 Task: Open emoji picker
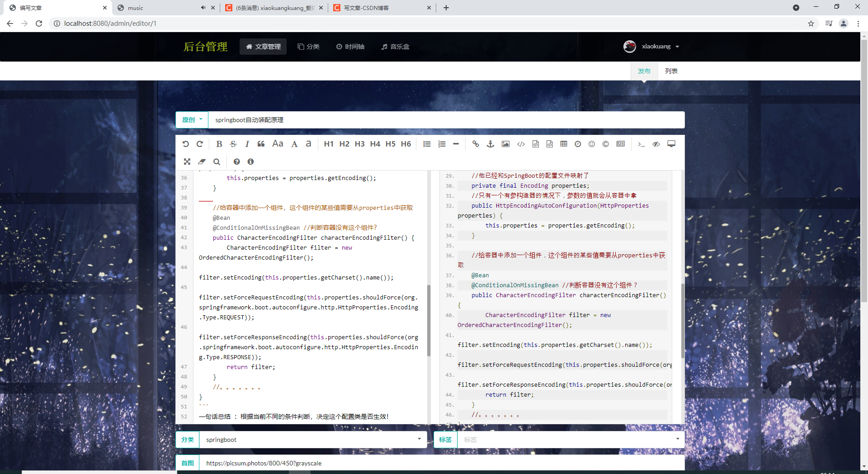coord(591,144)
